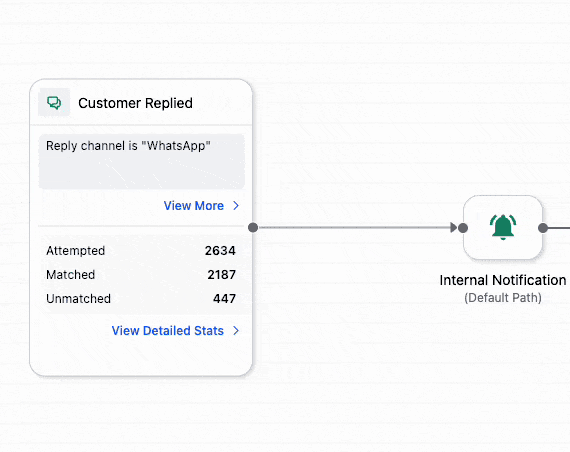570x452 pixels.
Task: Select the Internal Notification label
Action: point(503,280)
